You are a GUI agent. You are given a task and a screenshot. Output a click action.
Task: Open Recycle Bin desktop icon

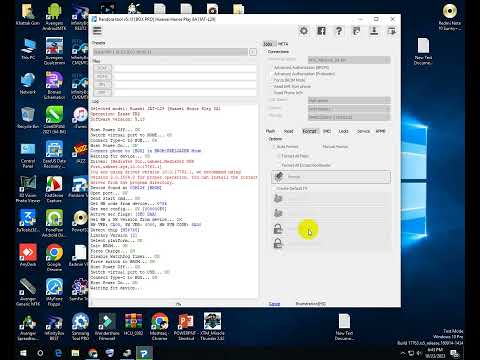[28, 118]
